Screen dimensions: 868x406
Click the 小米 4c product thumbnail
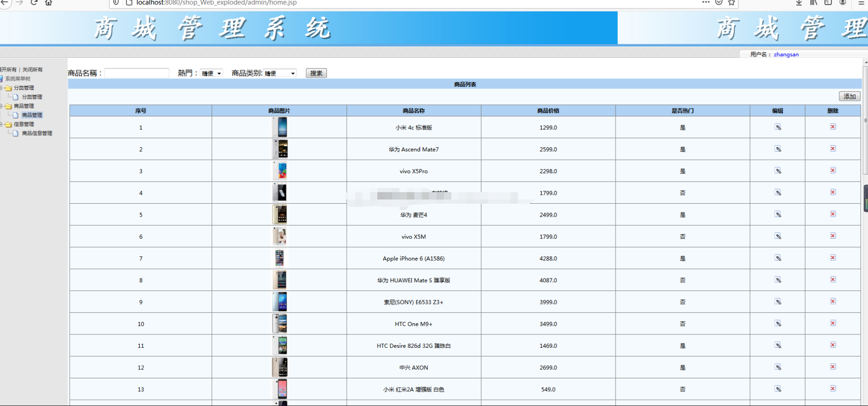click(x=279, y=127)
